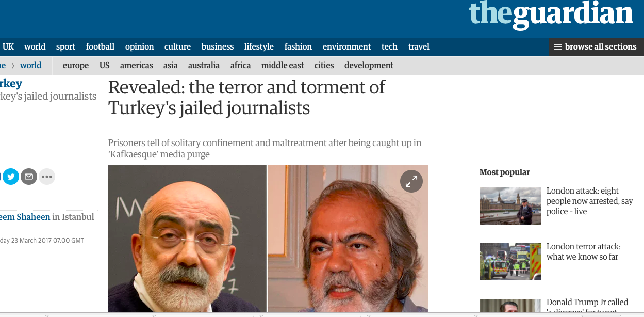644x317 pixels.
Task: Open more sharing options ellipsis icon
Action: (47, 177)
